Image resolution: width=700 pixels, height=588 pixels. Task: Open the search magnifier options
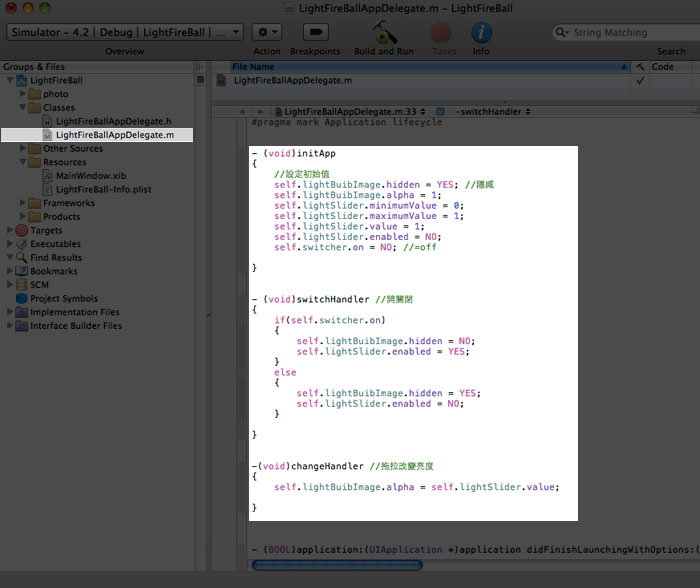tap(561, 33)
